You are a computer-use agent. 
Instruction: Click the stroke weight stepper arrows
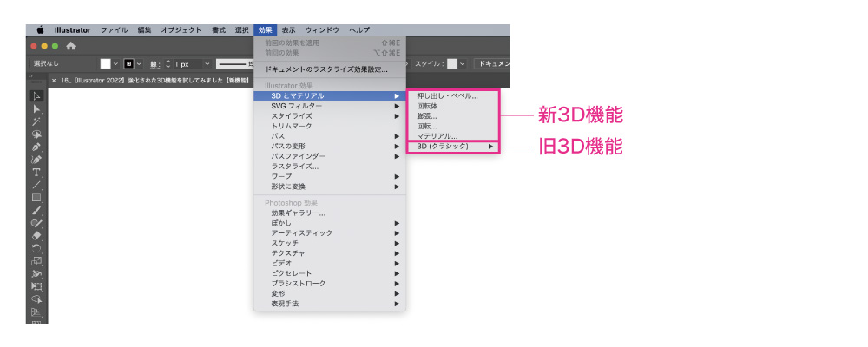pos(169,63)
